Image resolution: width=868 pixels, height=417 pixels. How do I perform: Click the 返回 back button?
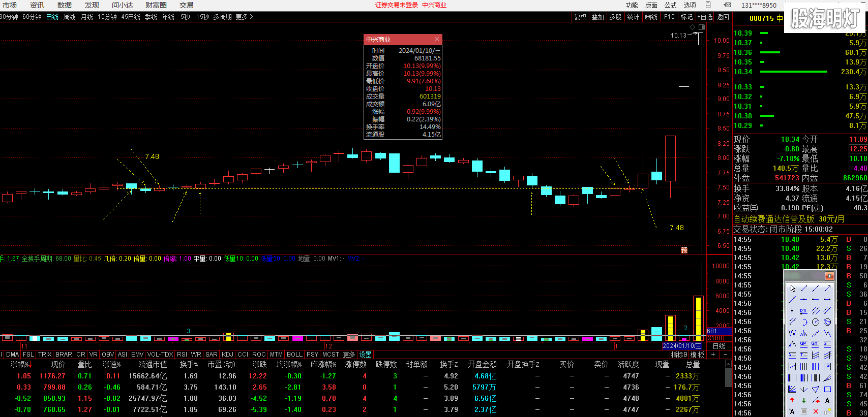tap(723, 17)
